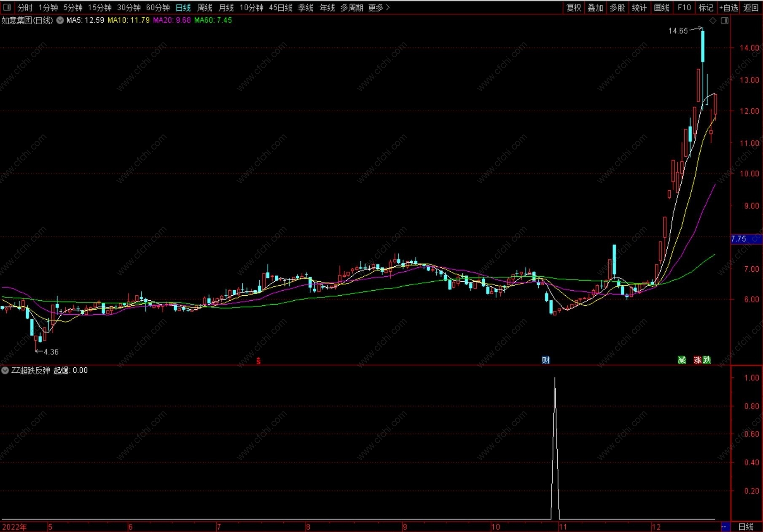763x532 pixels.
Task: Switch to 月线 monthly chart
Action: click(226, 8)
